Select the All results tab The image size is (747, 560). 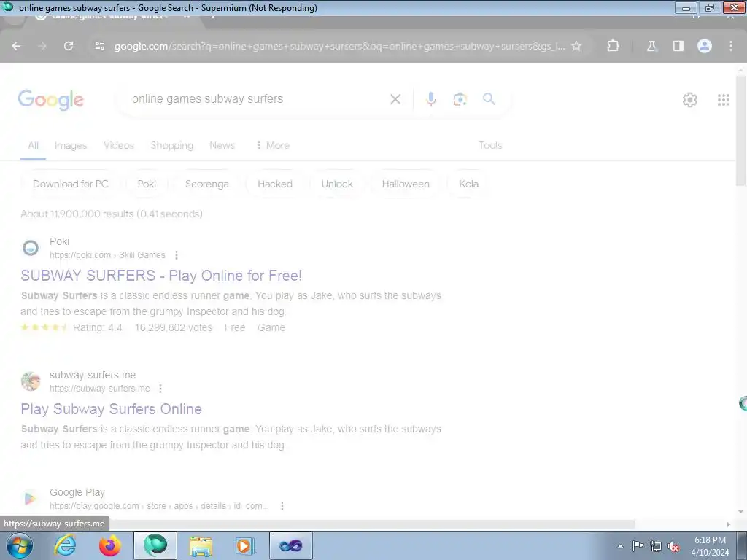coord(33,145)
